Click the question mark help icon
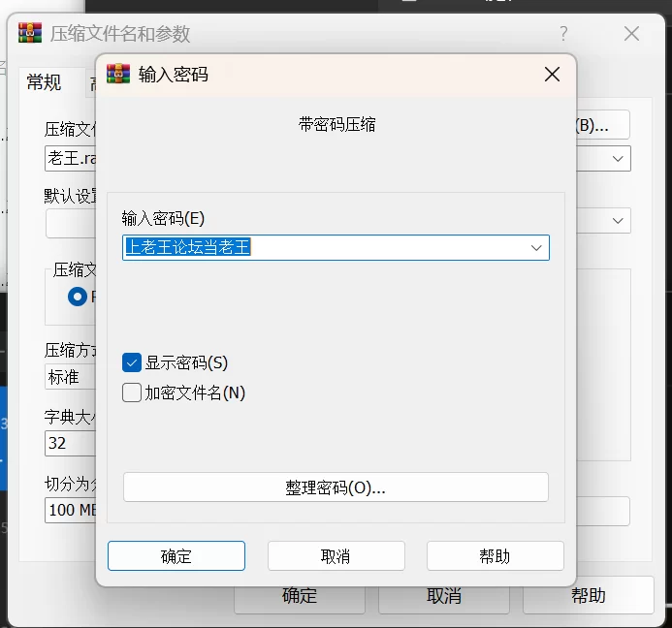 563,34
